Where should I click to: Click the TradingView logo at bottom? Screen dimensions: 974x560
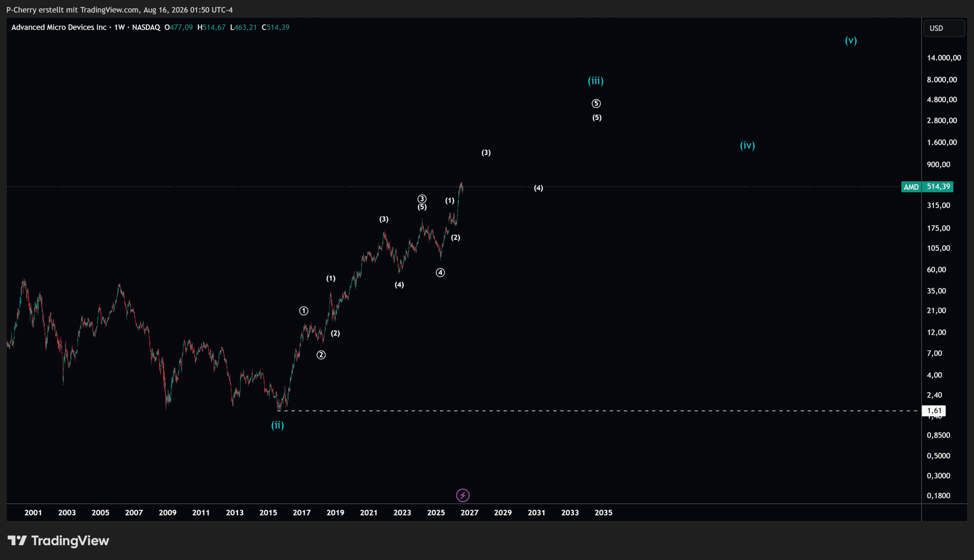tap(59, 541)
